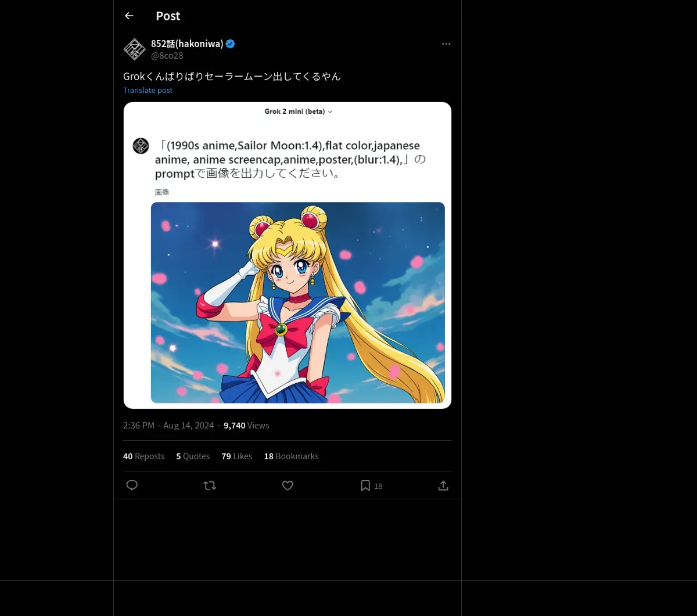This screenshot has height=616, width=697.
Task: Open the three-dot more options menu
Action: [x=446, y=44]
